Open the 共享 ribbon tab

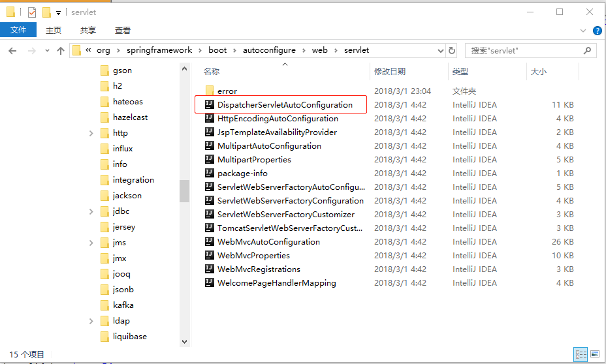88,30
